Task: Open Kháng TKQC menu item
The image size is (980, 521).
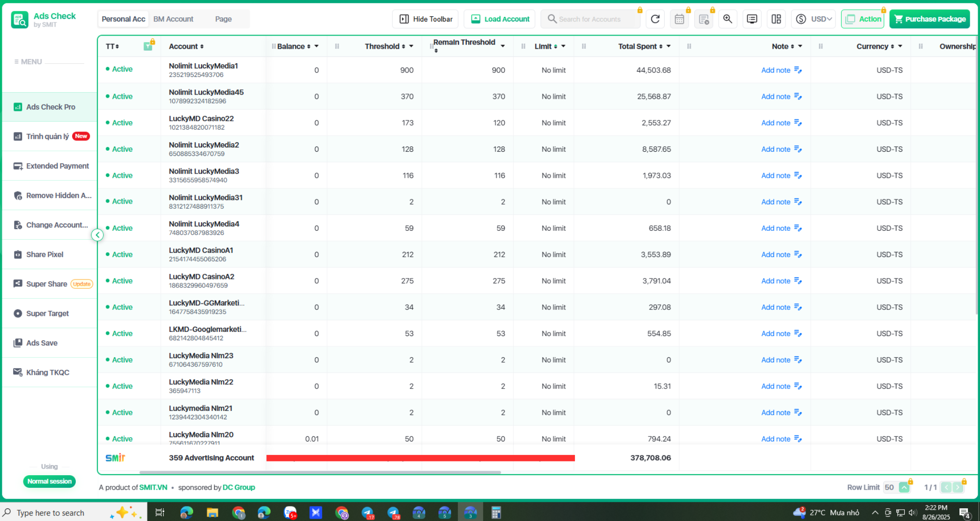Action: click(50, 372)
